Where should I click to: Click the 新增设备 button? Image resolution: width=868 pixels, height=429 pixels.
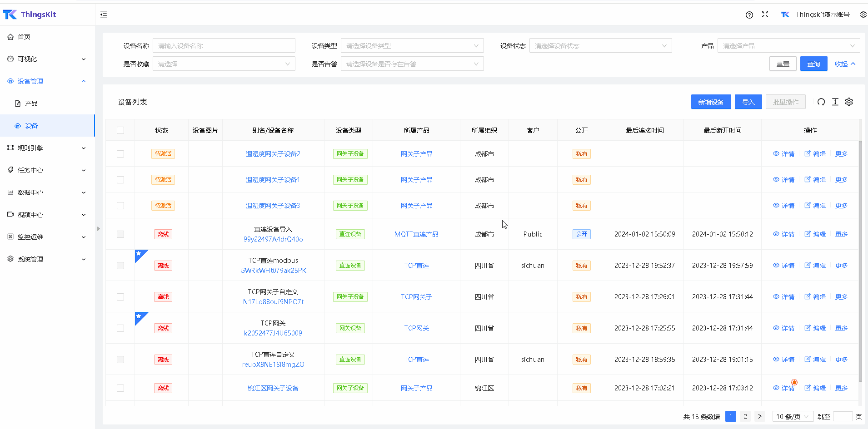coord(711,102)
